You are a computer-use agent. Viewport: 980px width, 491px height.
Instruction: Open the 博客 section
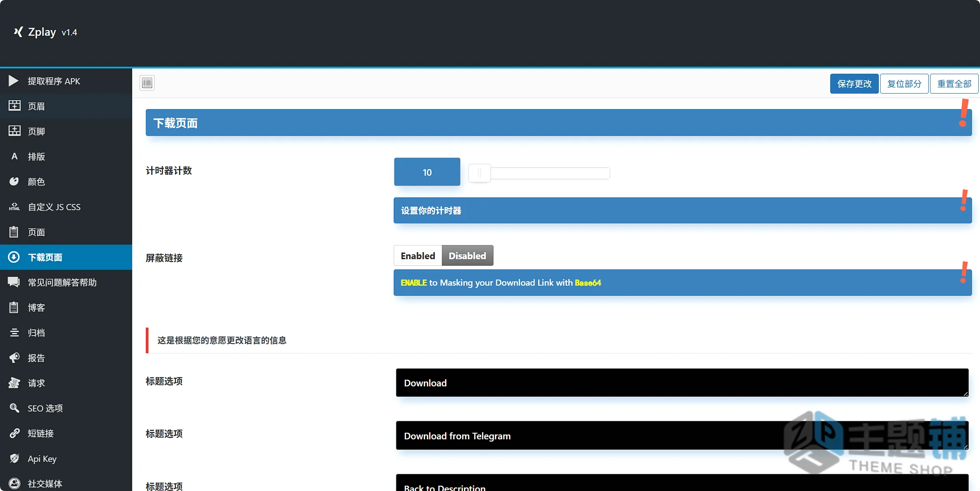click(x=66, y=307)
